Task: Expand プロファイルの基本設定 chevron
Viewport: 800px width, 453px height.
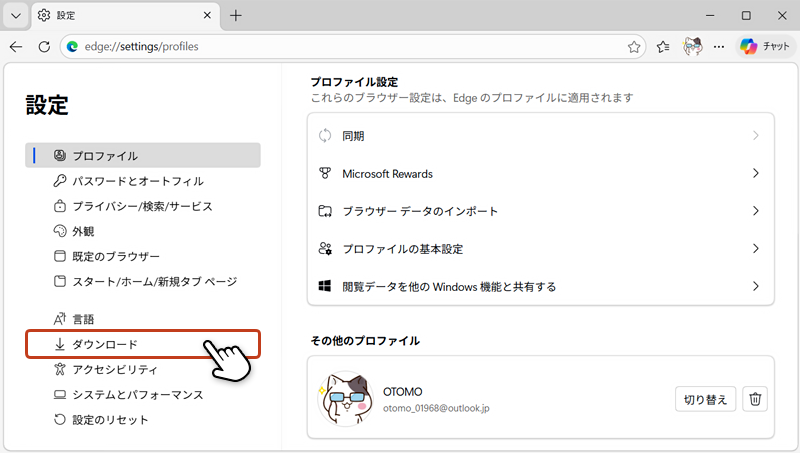Action: point(756,249)
